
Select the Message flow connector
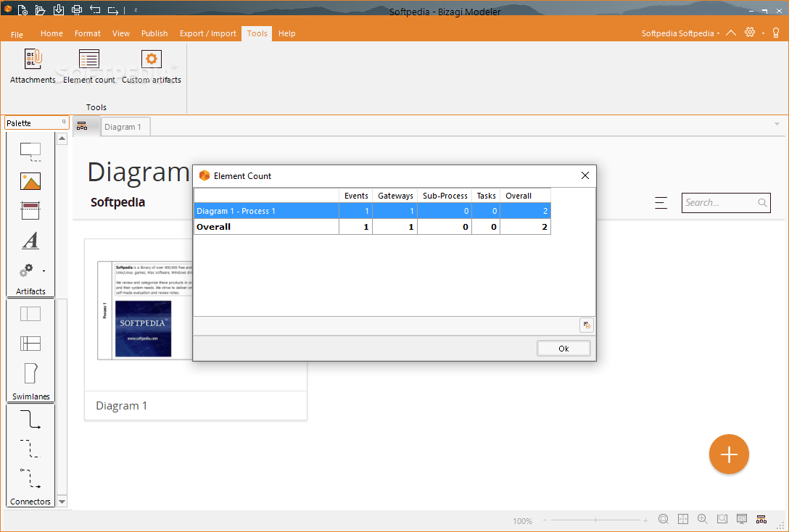pyautogui.click(x=30, y=478)
